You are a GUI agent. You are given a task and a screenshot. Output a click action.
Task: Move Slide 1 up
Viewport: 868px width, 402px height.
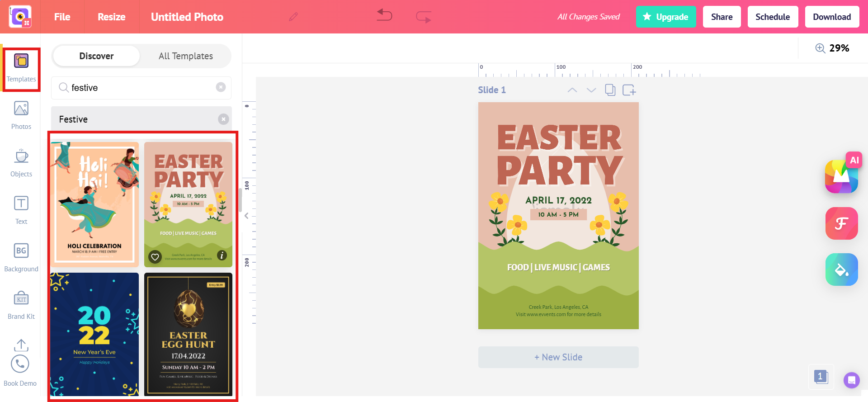coord(572,90)
